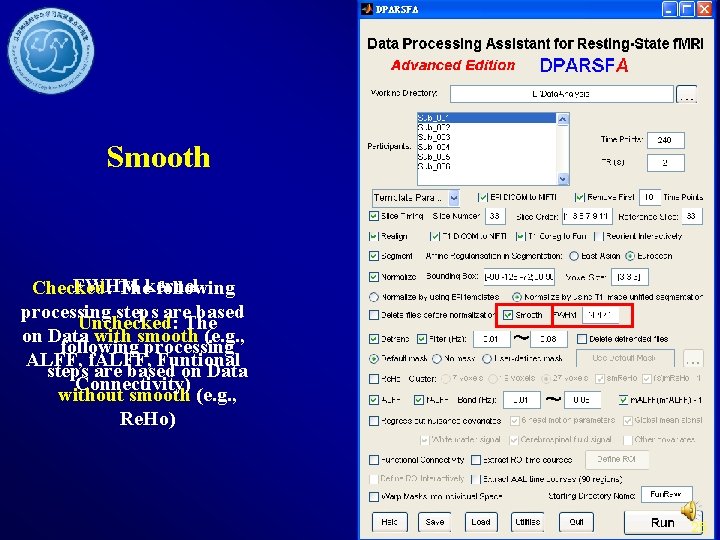Browse for working directory with ... button
The height and width of the screenshot is (540, 720).
[x=686, y=94]
